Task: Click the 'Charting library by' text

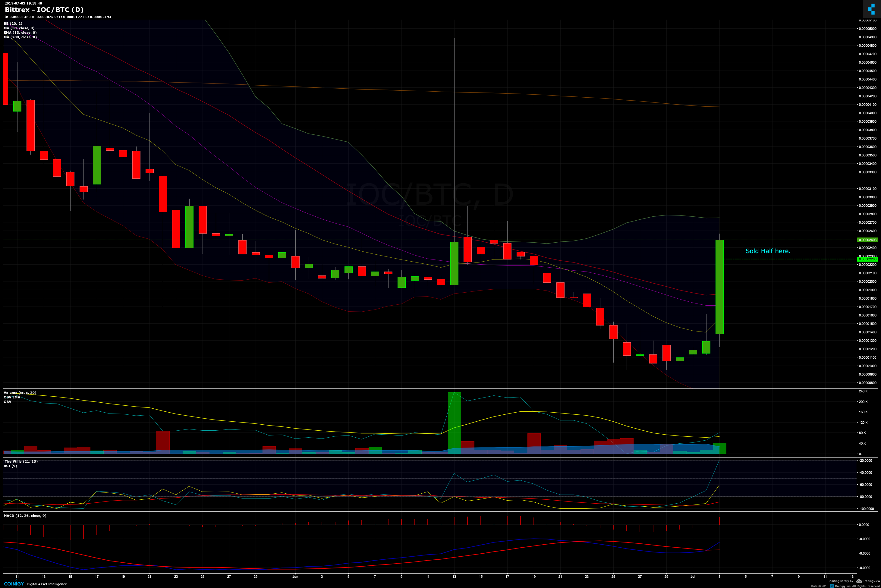Action: coord(840,581)
